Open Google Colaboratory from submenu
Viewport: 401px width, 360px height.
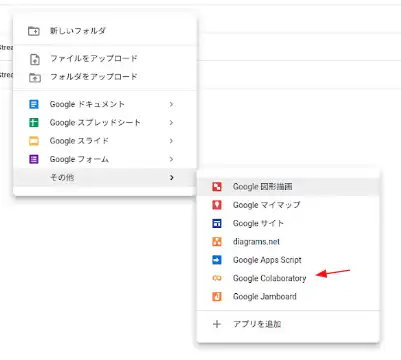[288, 278]
